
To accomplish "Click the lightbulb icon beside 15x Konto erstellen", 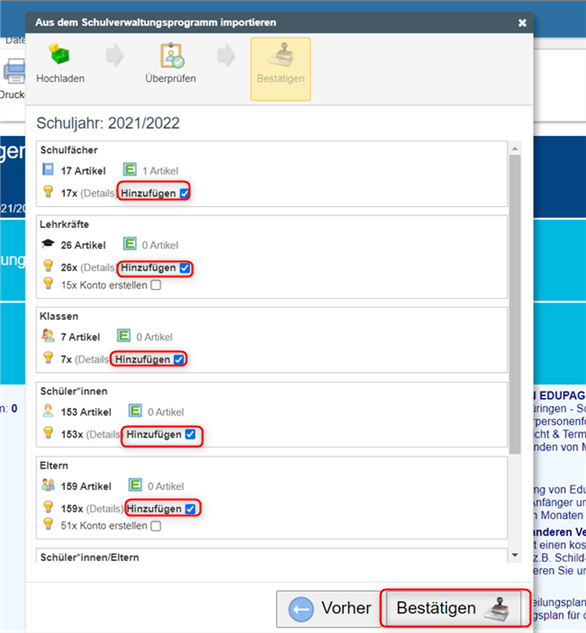I will point(48,284).
